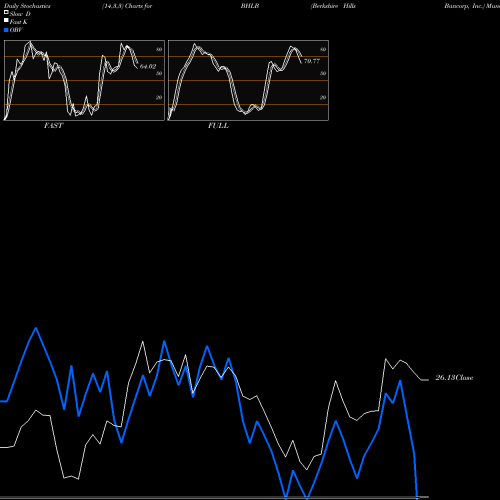Click the 80 level label in FULL chart

click(323, 49)
